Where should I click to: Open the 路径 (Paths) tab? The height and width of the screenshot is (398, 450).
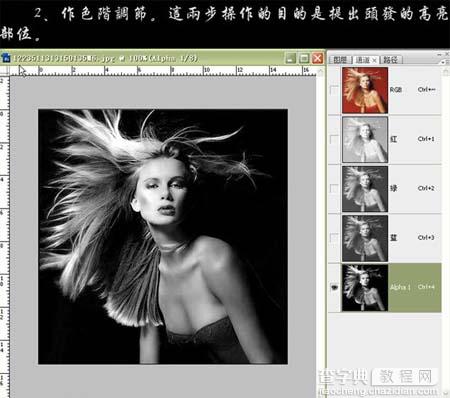point(390,60)
